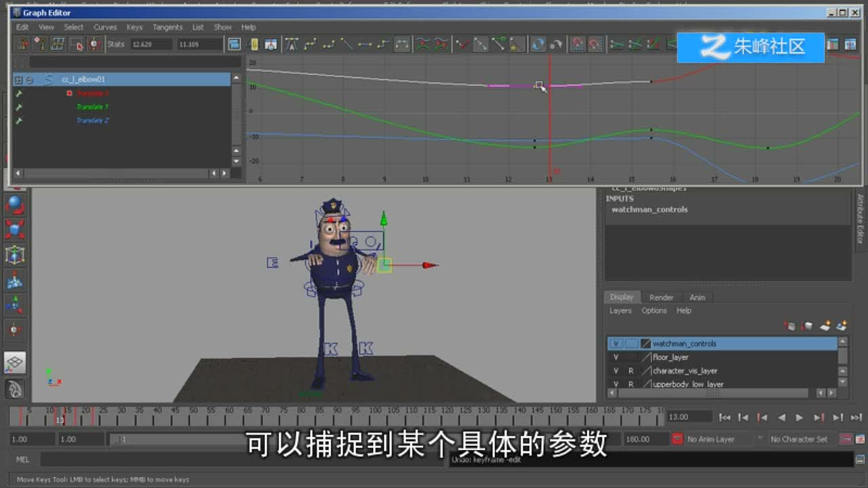This screenshot has height=488, width=868.
Task: Select the Region keys tool
Action: click(x=77, y=45)
